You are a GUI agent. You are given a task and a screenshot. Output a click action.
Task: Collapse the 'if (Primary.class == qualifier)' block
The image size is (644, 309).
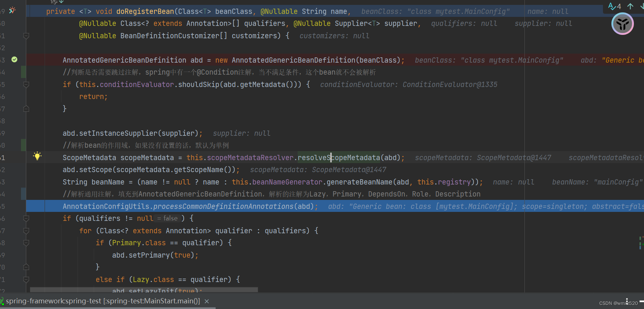coord(26,243)
